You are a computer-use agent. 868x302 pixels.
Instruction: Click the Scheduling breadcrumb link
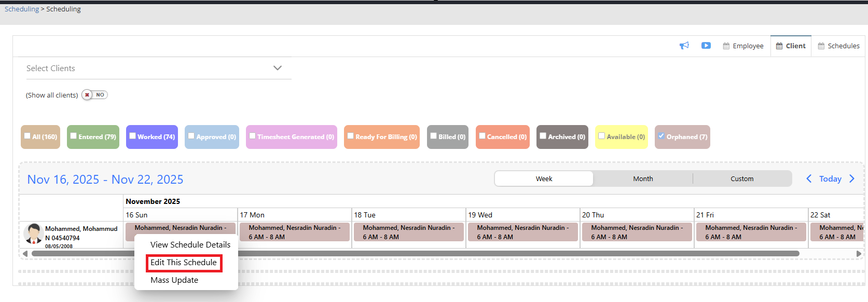tap(22, 9)
